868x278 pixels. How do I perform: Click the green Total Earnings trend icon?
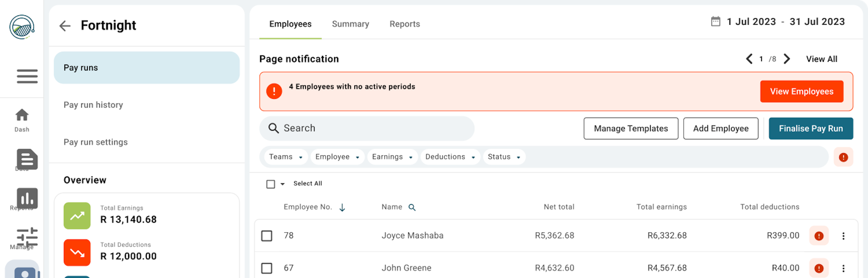pos(77,216)
